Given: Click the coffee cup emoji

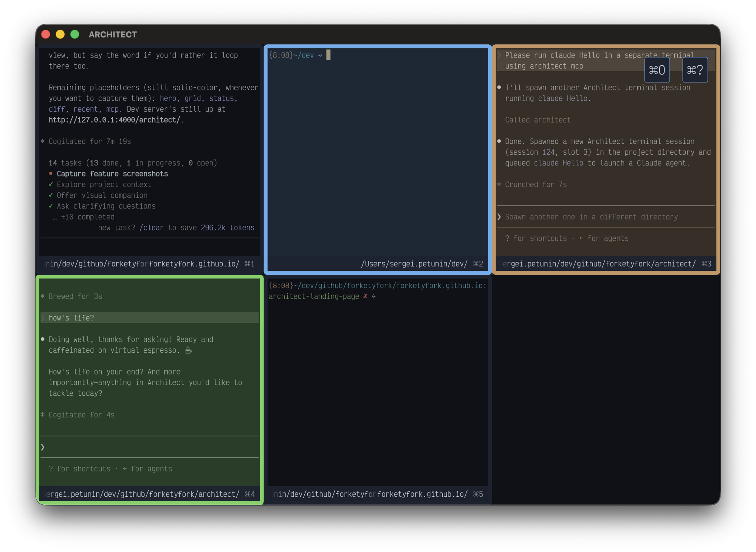Looking at the screenshot, I should pyautogui.click(x=188, y=350).
